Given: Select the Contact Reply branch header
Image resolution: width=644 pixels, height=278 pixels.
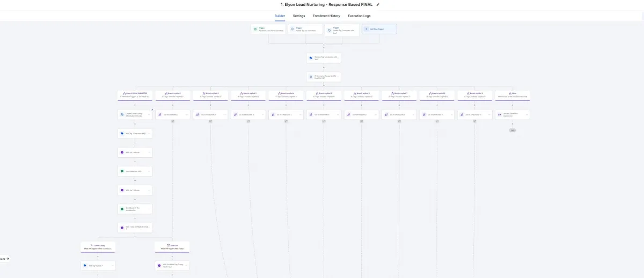Looking at the screenshot, I should click(x=98, y=247).
